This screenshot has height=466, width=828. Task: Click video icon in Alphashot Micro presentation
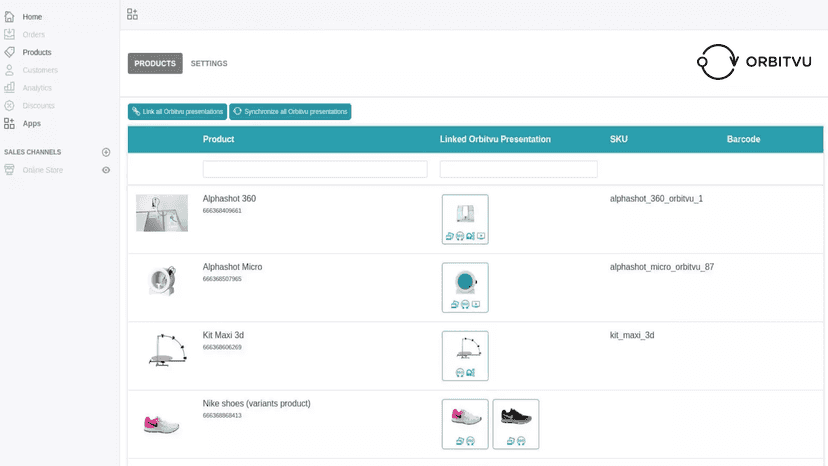coord(476,304)
